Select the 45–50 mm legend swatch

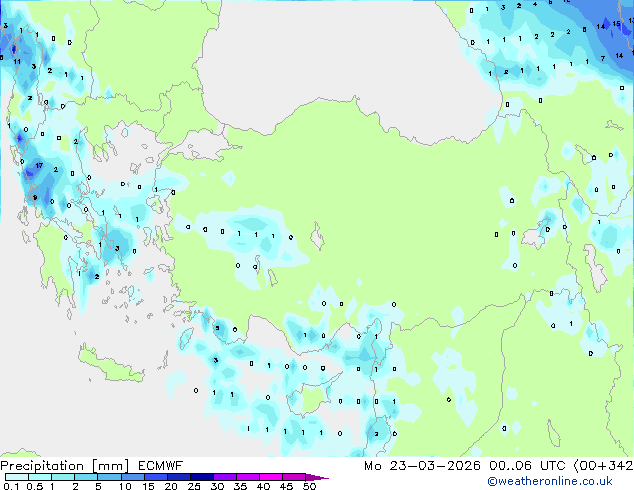click(x=294, y=477)
